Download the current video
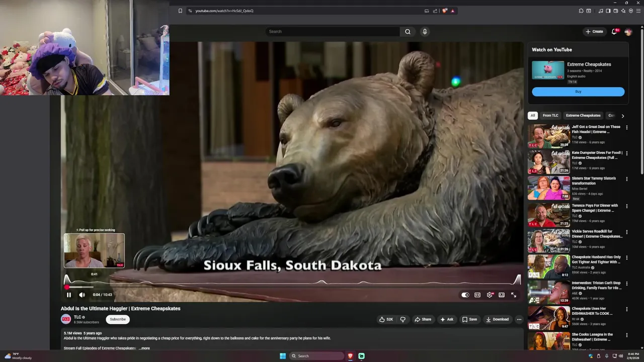The image size is (644, 362). click(497, 319)
